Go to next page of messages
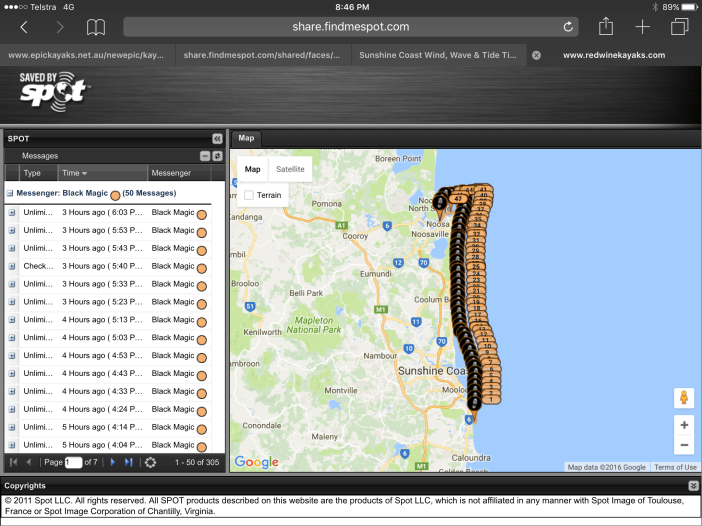This screenshot has height=526, width=702. coord(113,462)
